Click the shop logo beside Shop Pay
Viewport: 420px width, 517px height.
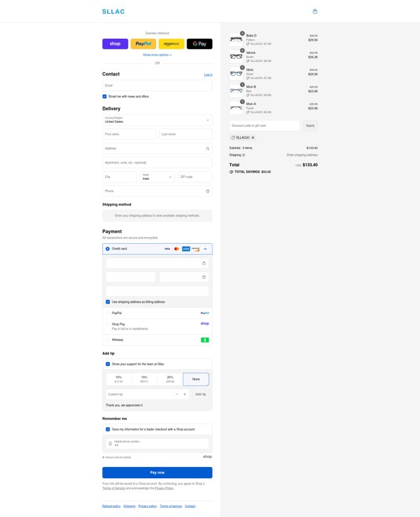click(205, 323)
